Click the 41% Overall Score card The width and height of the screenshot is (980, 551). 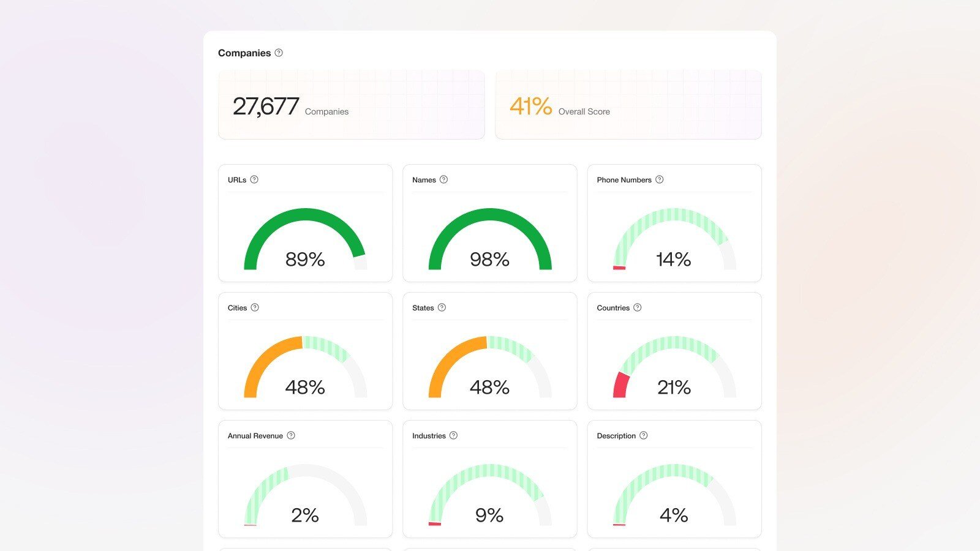click(x=628, y=105)
